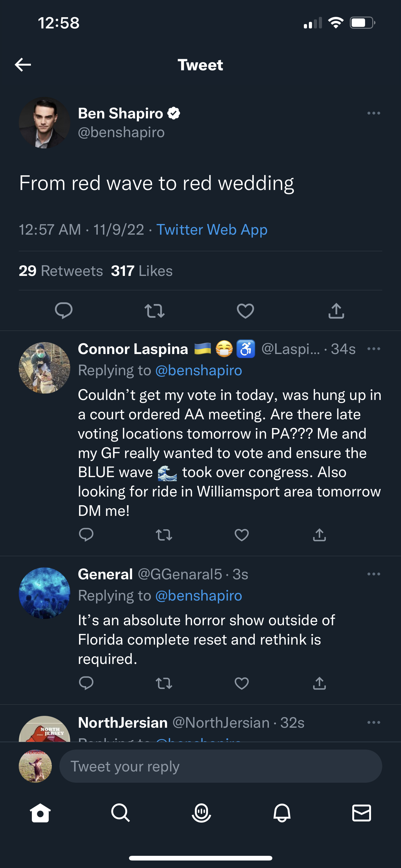Share Ben Shapiro's main tweet
The width and height of the screenshot is (401, 868).
click(x=336, y=311)
